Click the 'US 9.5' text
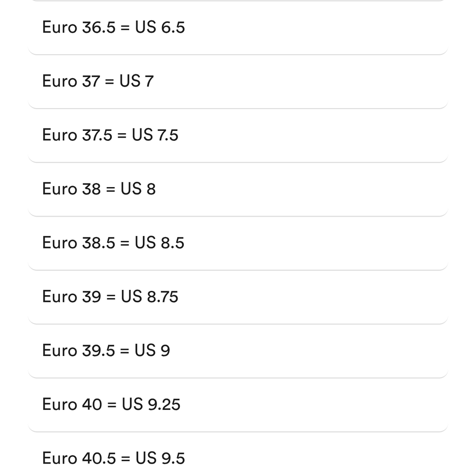 tap(160, 458)
